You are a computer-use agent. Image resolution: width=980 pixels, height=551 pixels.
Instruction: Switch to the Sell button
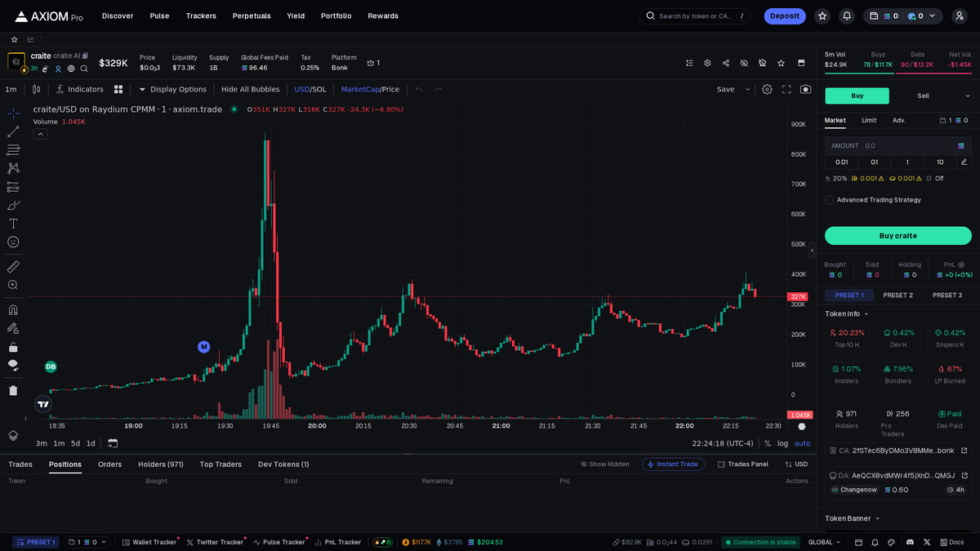click(923, 96)
